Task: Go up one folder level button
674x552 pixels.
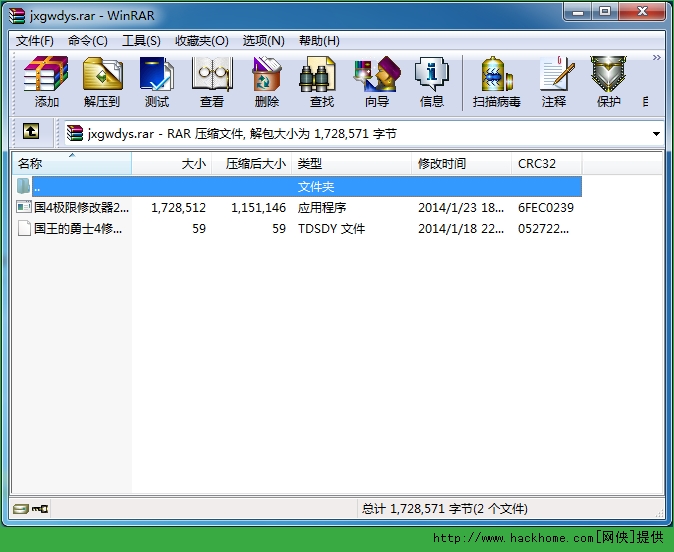Action: click(x=31, y=131)
